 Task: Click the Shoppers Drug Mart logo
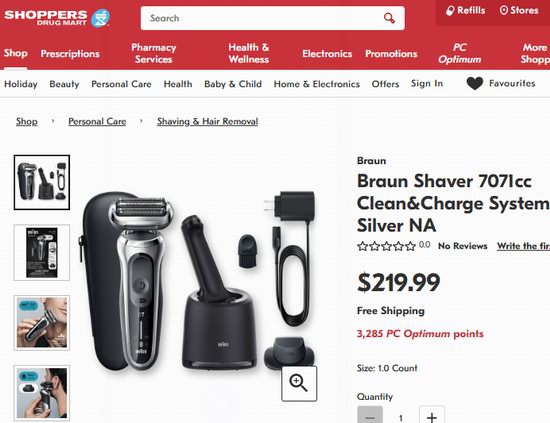[x=57, y=18]
